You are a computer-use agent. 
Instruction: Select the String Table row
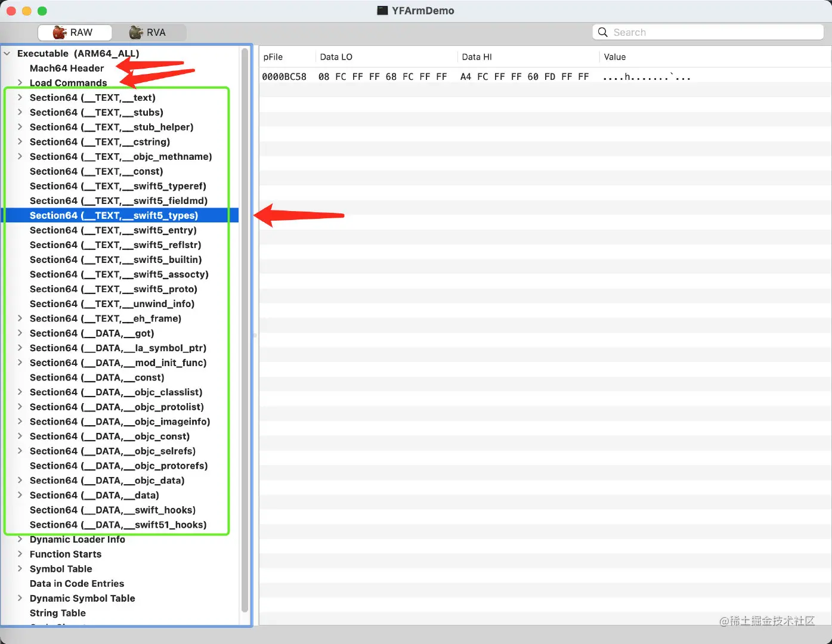120,613
